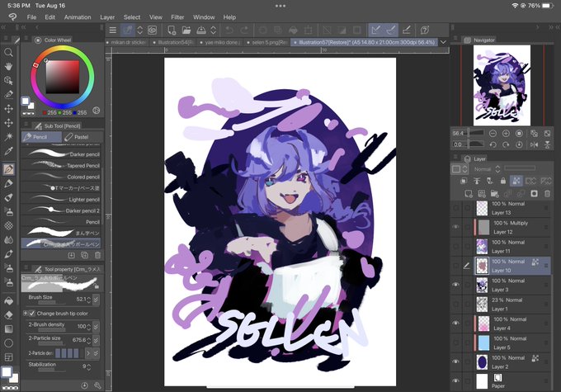This screenshot has width=561, height=392.
Task: Choose the Lighter pencil brush
Action: coord(62,200)
